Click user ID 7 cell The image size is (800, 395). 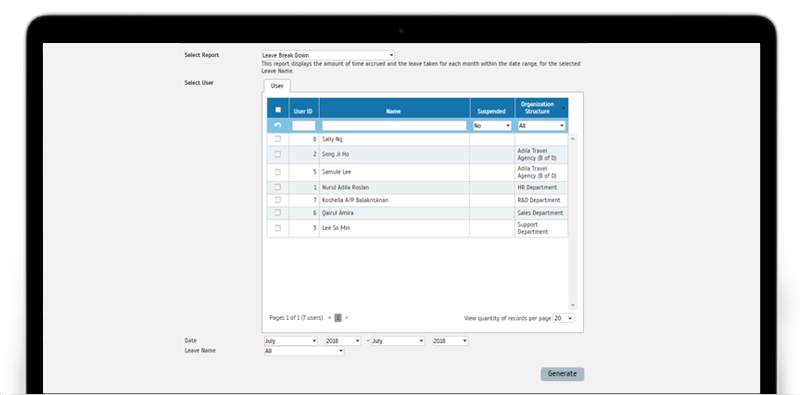coord(304,200)
